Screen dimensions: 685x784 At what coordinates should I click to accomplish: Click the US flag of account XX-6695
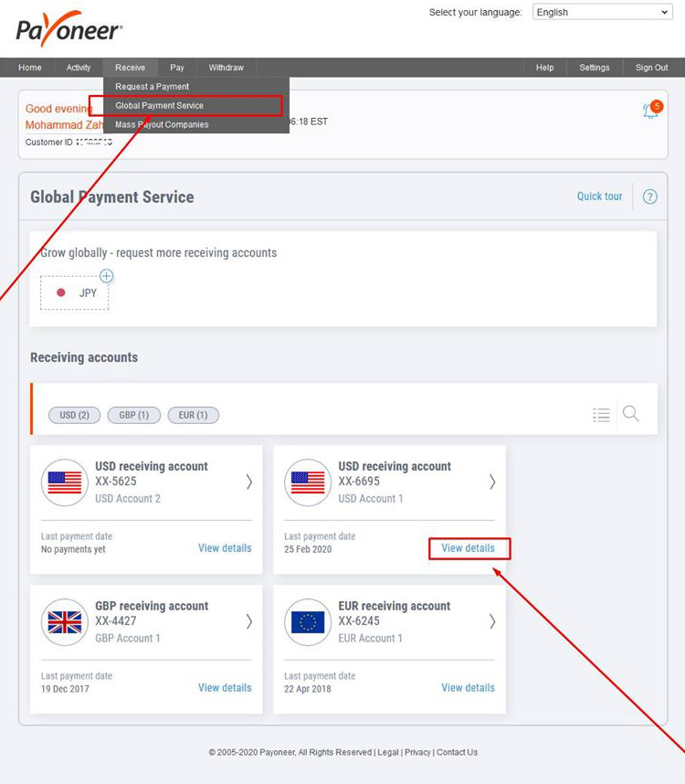click(x=308, y=482)
